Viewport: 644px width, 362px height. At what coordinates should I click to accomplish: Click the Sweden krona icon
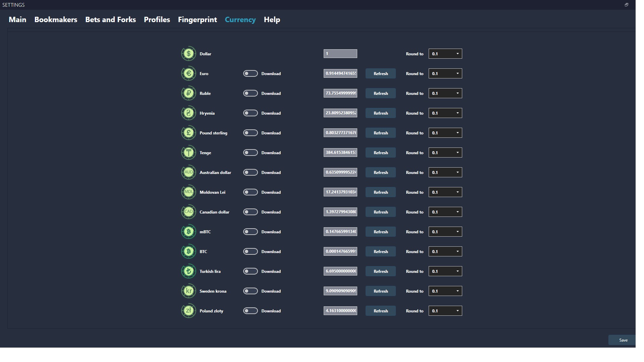point(189,291)
